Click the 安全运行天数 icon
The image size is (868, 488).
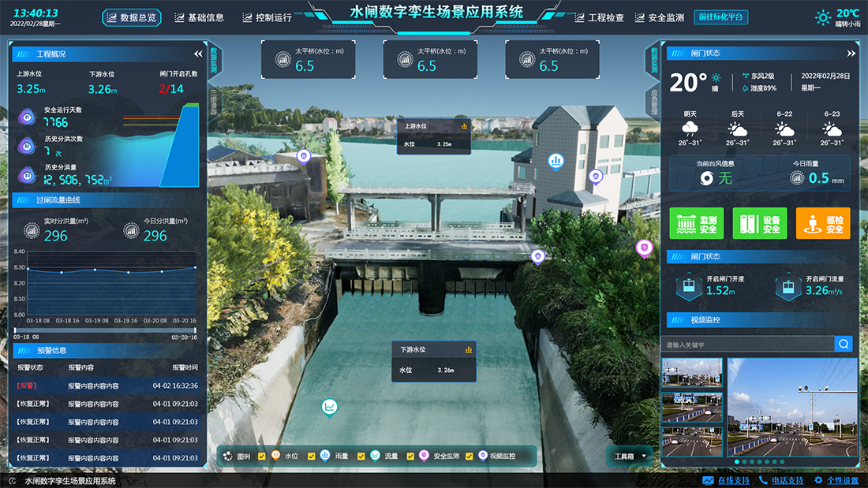click(27, 117)
